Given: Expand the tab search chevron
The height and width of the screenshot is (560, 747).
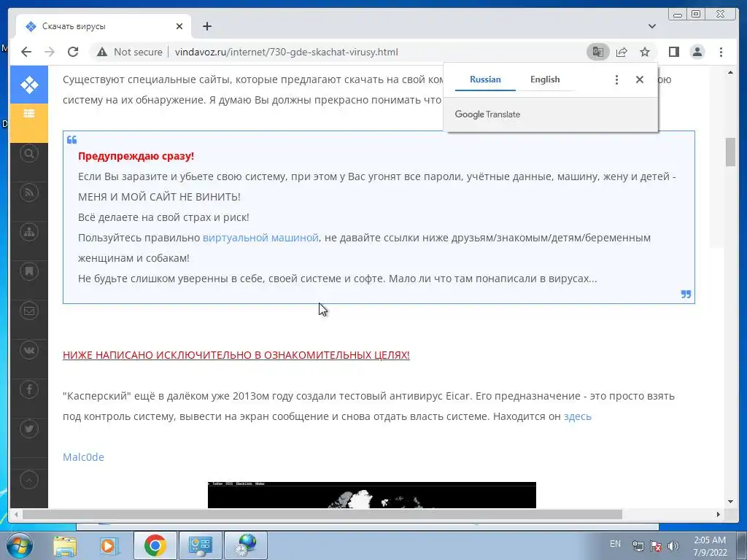Looking at the screenshot, I should pyautogui.click(x=652, y=26).
